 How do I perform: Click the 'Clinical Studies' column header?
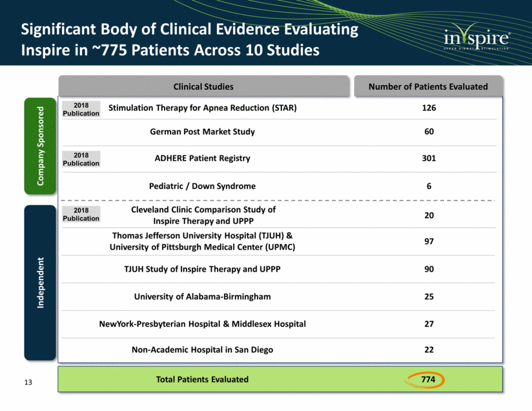pyautogui.click(x=203, y=86)
